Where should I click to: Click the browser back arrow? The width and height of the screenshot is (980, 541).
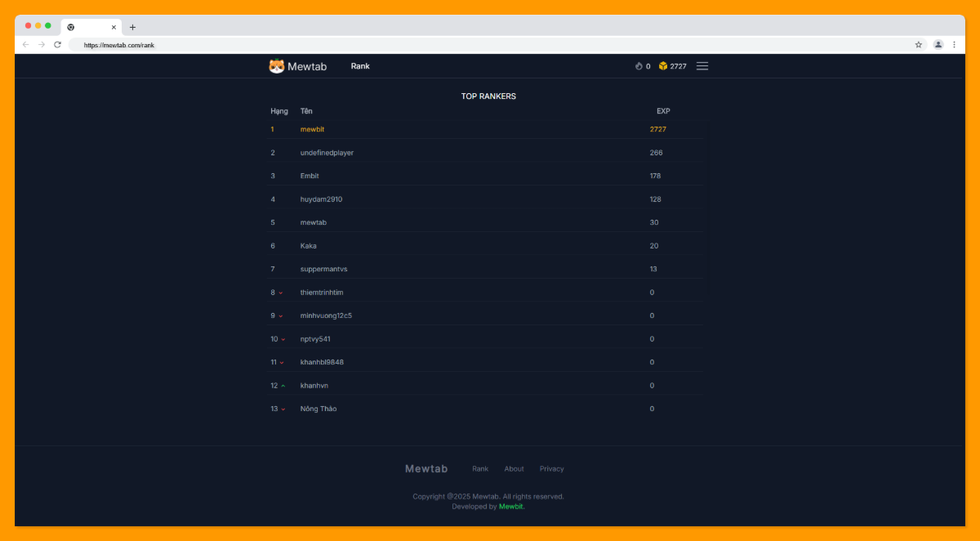coord(25,44)
